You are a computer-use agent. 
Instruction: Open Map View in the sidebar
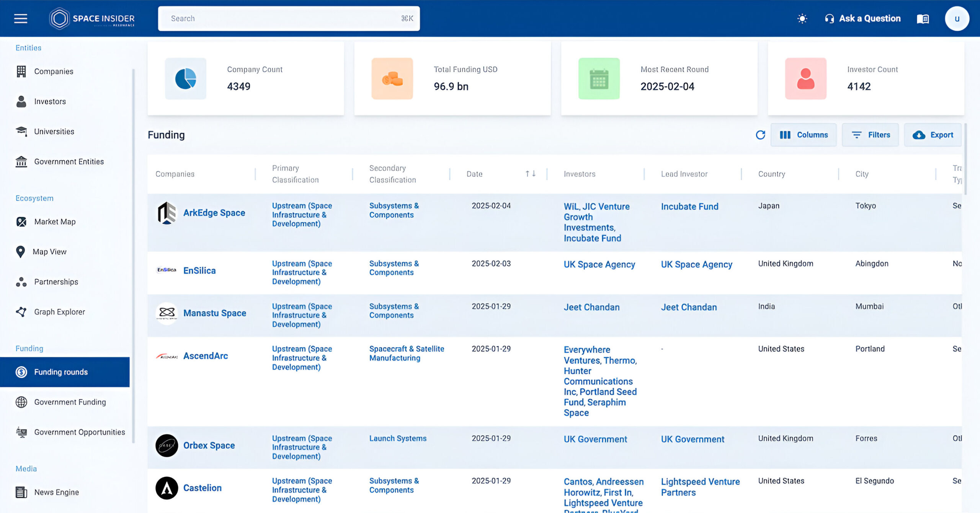[49, 252]
